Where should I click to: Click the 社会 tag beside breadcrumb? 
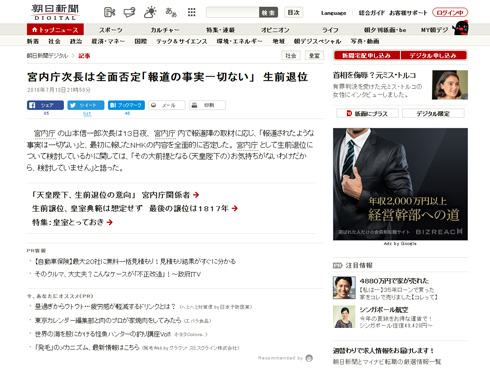291,56
